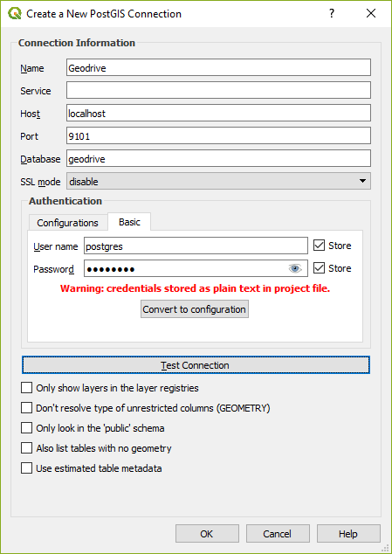
Task: Click the question mark help icon
Action: click(x=331, y=13)
